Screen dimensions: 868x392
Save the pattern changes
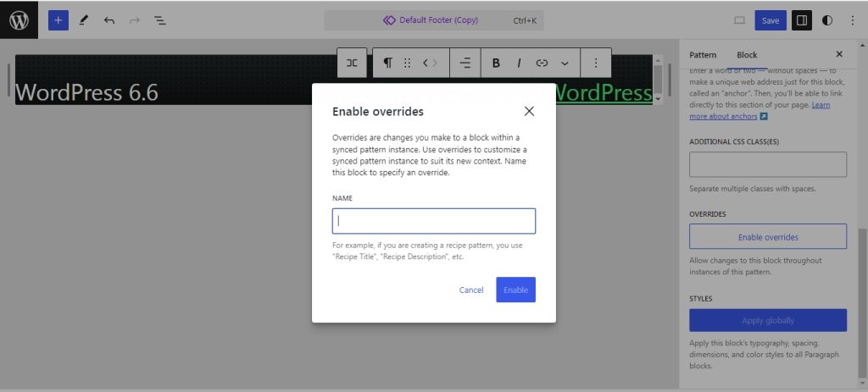click(770, 20)
